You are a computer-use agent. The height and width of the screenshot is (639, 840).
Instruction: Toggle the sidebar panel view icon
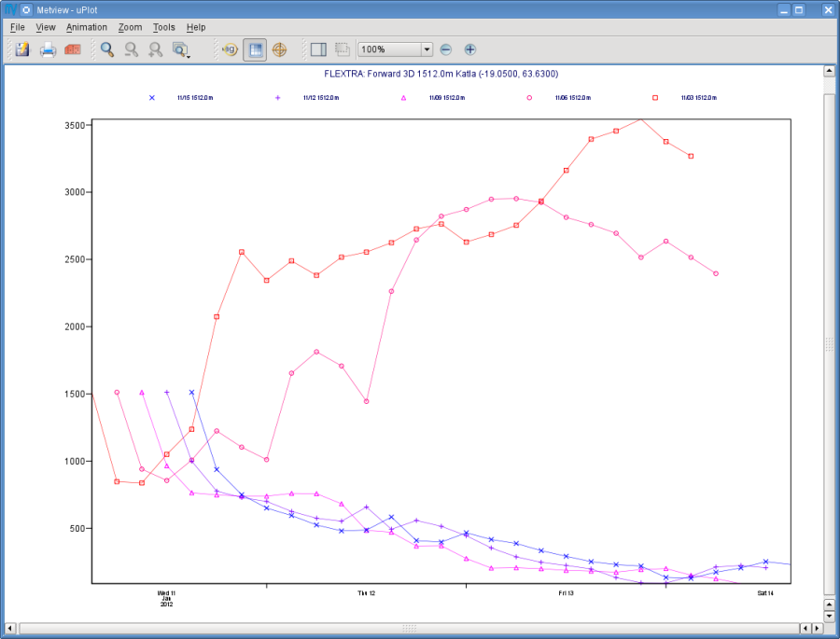318,49
